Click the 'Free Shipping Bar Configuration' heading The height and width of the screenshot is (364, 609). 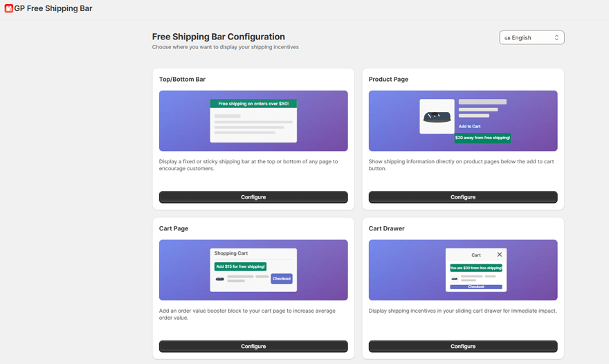(x=218, y=37)
